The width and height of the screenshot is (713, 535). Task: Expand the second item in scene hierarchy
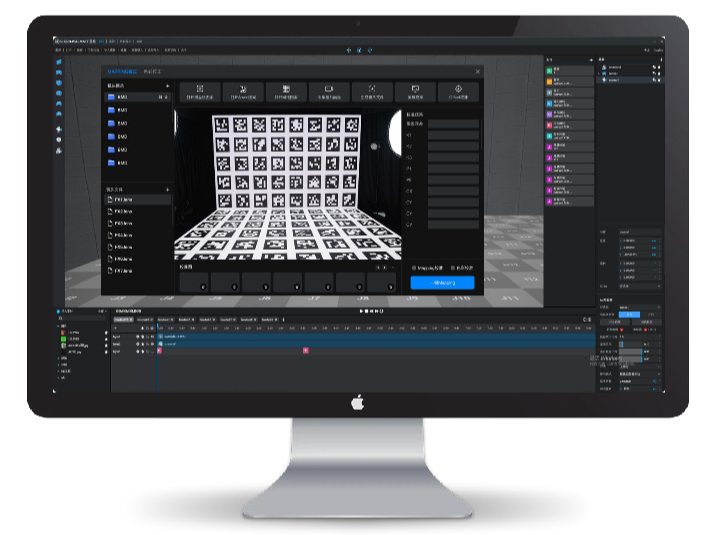point(601,73)
